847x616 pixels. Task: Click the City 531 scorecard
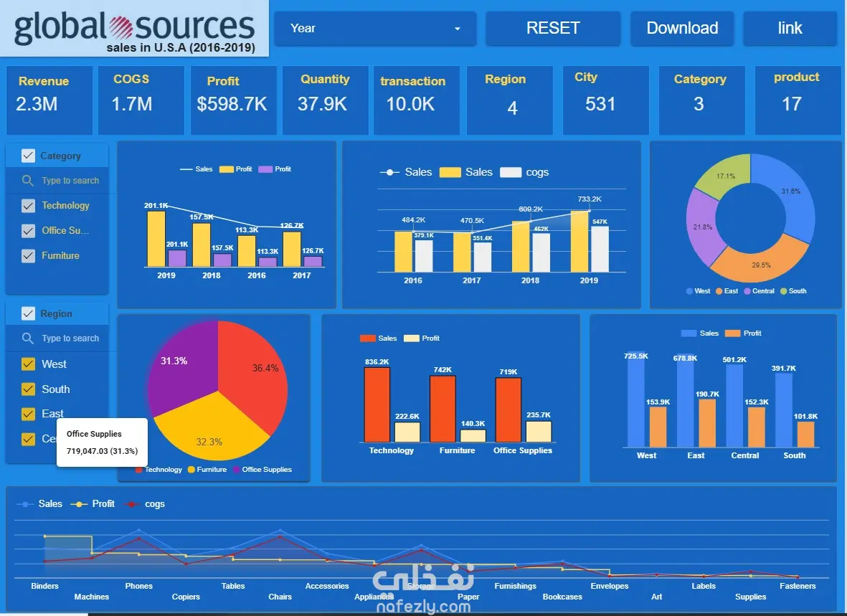[605, 100]
